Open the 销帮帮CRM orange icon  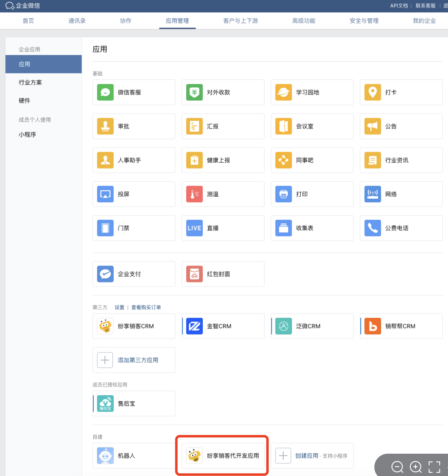pyautogui.click(x=373, y=326)
